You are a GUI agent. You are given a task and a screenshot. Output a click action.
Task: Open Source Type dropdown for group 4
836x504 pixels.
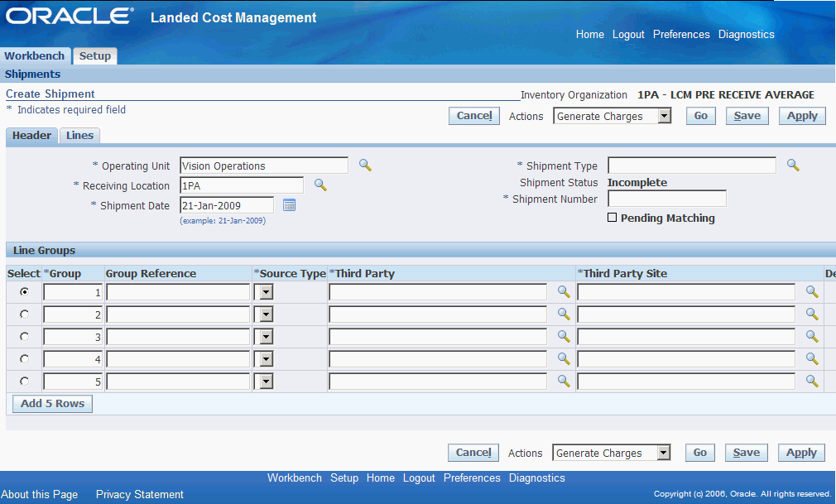[x=264, y=359]
